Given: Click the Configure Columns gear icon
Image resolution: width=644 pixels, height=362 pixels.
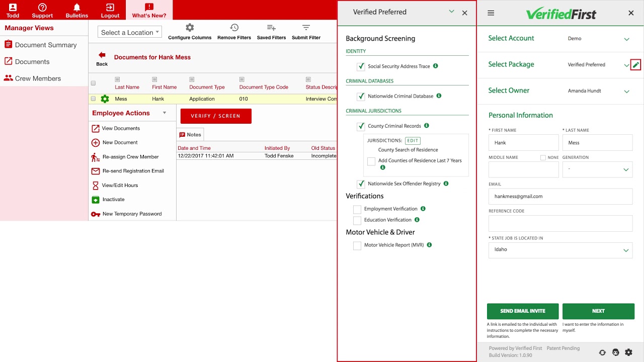Looking at the screenshot, I should point(190,28).
